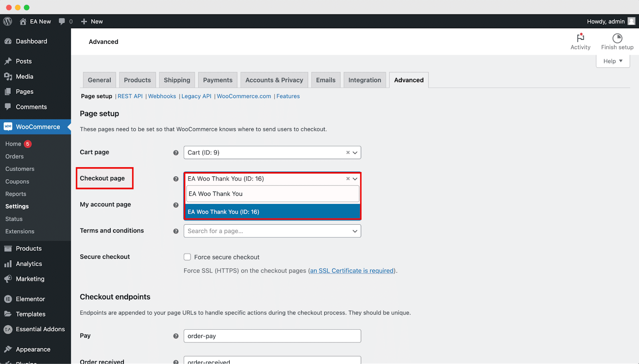
Task: Open the Integration tab
Action: 364,80
